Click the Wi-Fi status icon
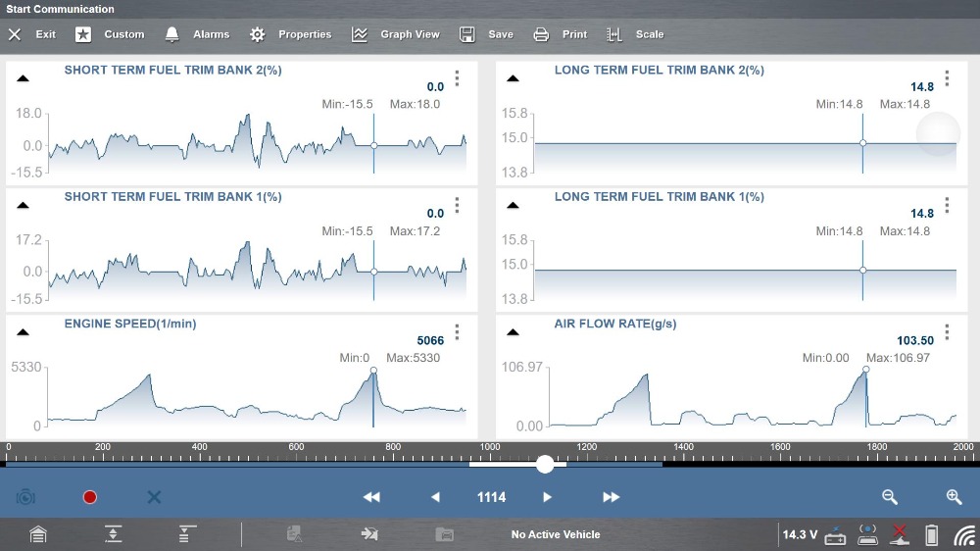The image size is (980, 551). coord(964,534)
